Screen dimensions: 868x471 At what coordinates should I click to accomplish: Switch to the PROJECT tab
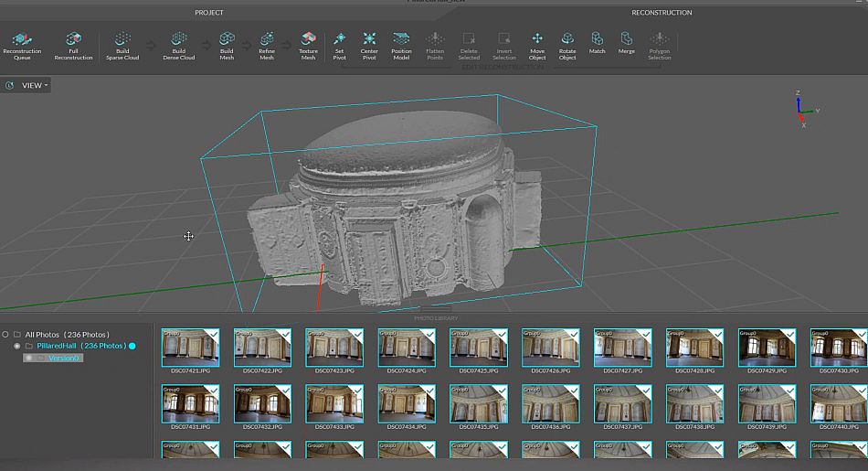pyautogui.click(x=208, y=13)
